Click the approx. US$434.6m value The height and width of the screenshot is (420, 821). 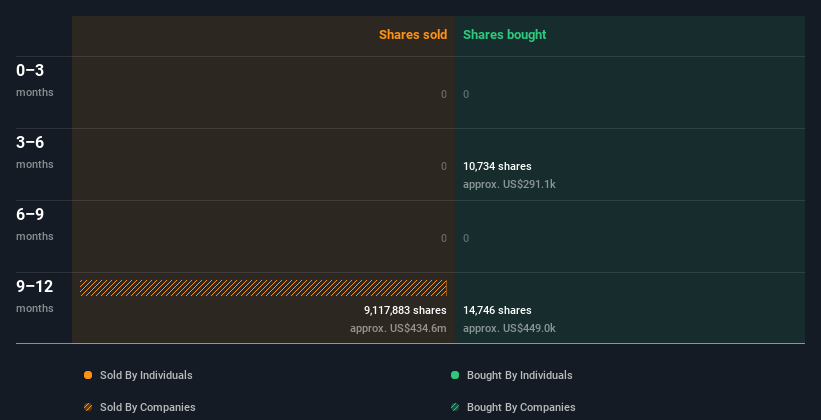pos(398,328)
